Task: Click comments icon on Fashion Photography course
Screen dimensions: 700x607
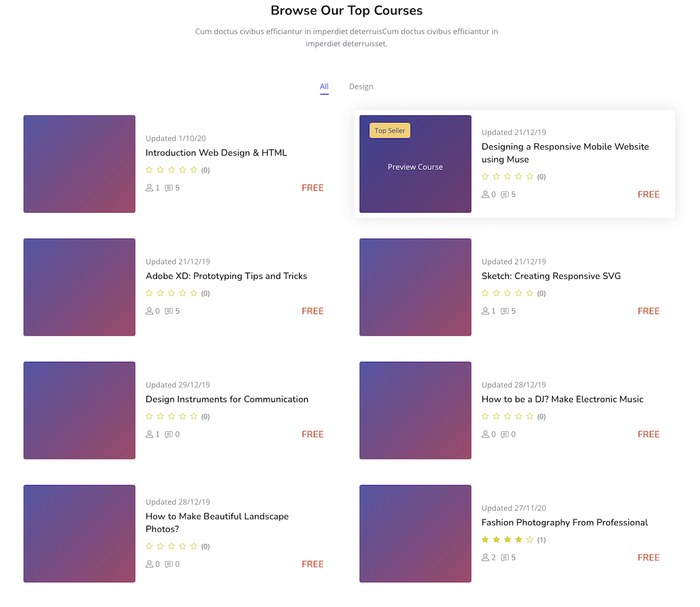Action: 505,557
